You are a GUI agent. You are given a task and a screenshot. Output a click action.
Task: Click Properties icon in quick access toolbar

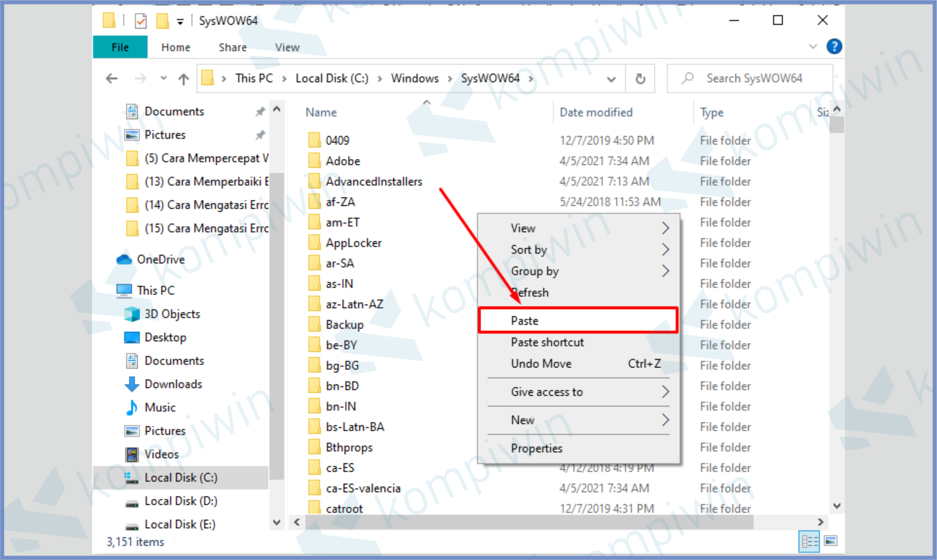pyautogui.click(x=140, y=21)
